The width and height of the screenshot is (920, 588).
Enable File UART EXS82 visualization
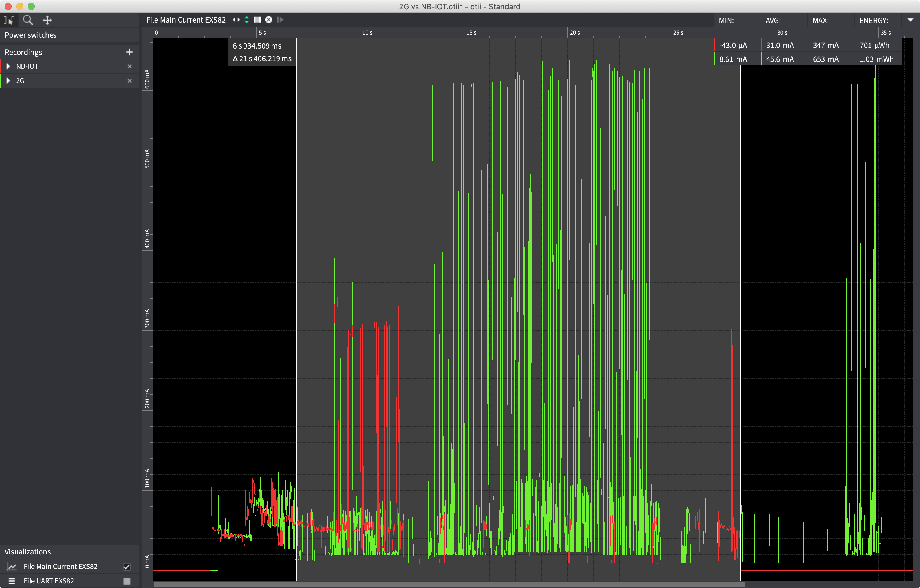tap(127, 581)
